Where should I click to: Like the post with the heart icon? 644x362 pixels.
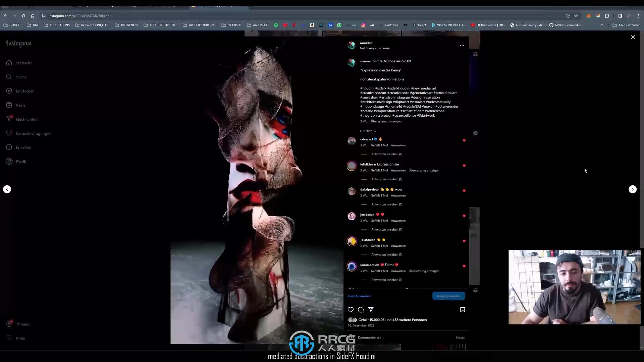pyautogui.click(x=351, y=310)
